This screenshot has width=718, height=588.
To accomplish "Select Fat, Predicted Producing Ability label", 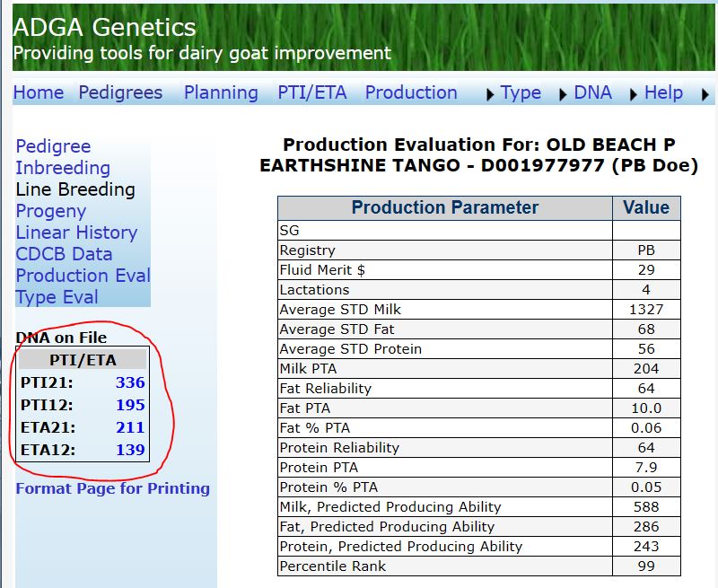I will 387,527.
